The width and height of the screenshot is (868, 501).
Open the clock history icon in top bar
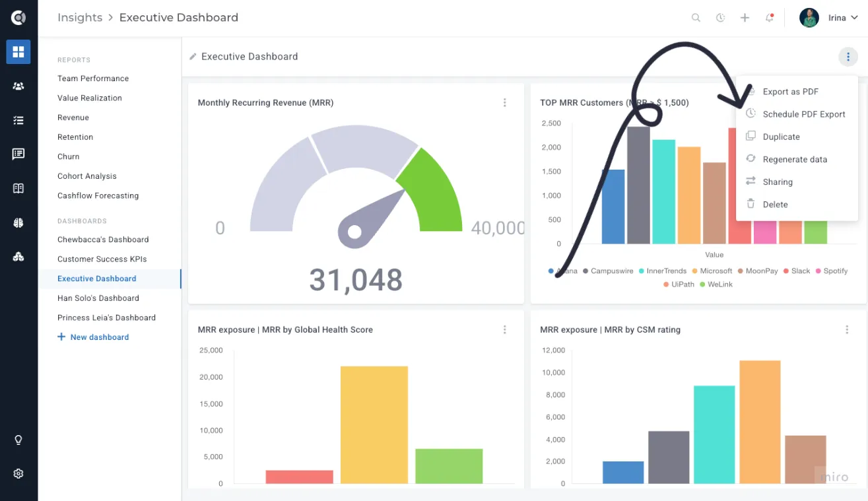click(720, 18)
